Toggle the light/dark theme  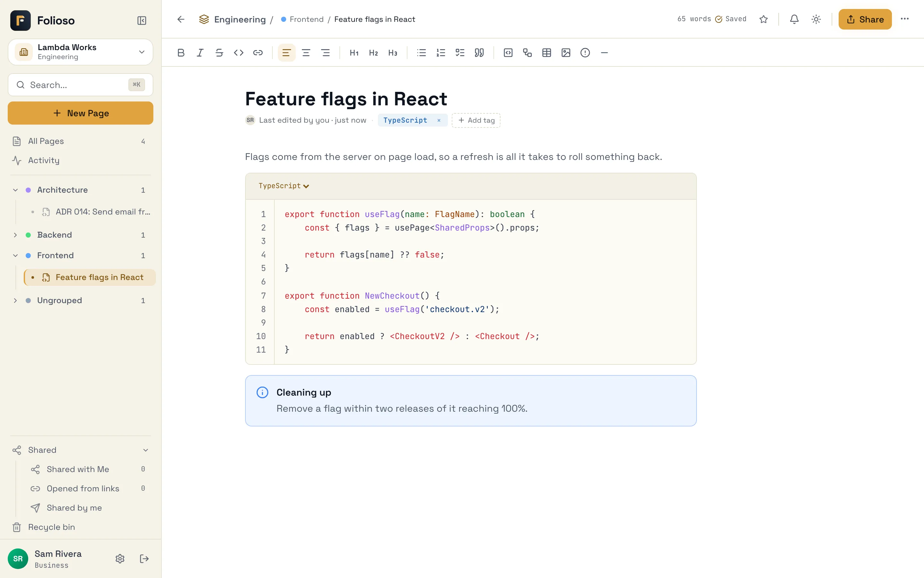pyautogui.click(x=816, y=19)
